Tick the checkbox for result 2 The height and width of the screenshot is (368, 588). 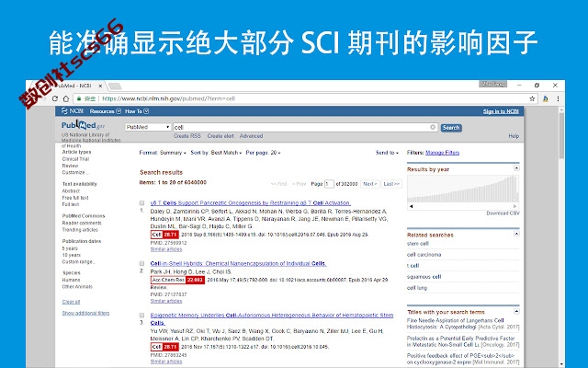tap(141, 263)
